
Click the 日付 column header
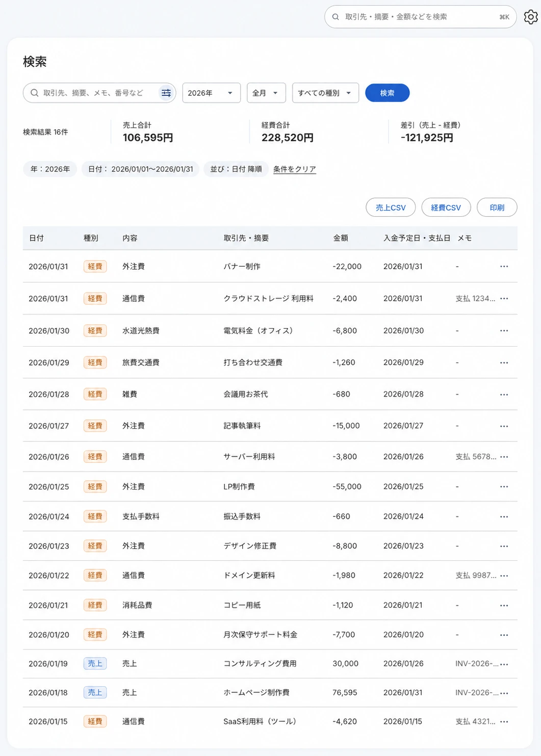tap(36, 238)
